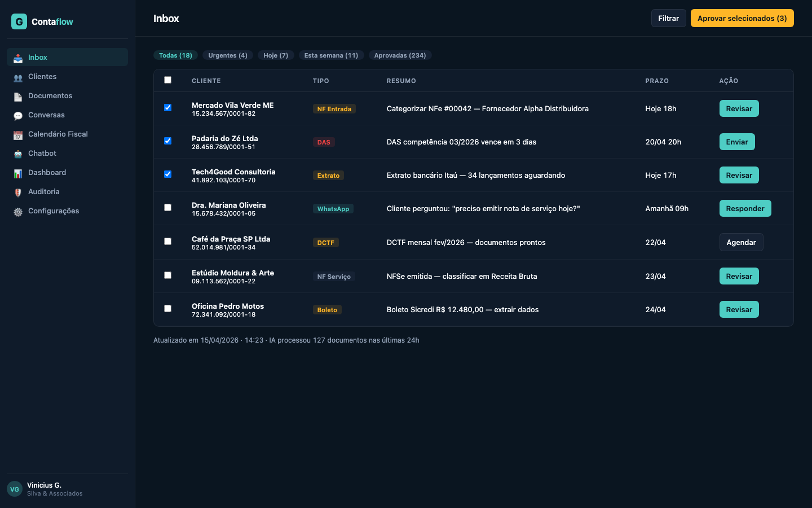
Task: Click the Auditoria shield icon
Action: [18, 192]
